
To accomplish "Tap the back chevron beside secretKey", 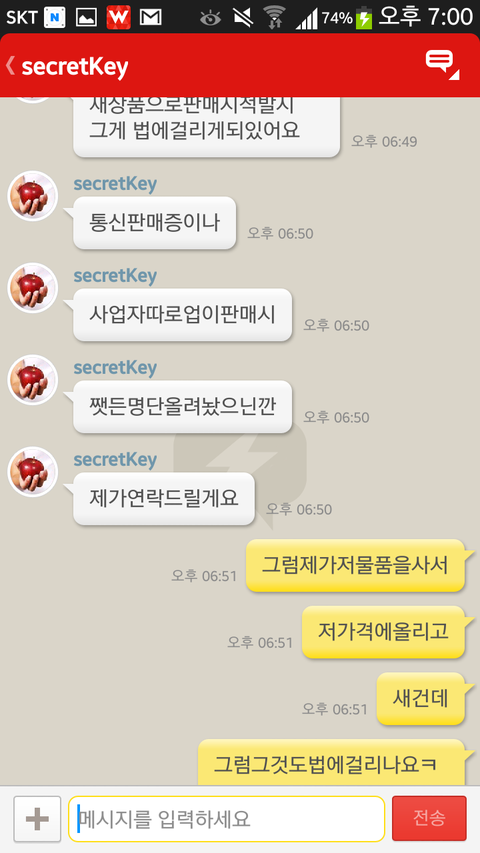I will [x=10, y=66].
